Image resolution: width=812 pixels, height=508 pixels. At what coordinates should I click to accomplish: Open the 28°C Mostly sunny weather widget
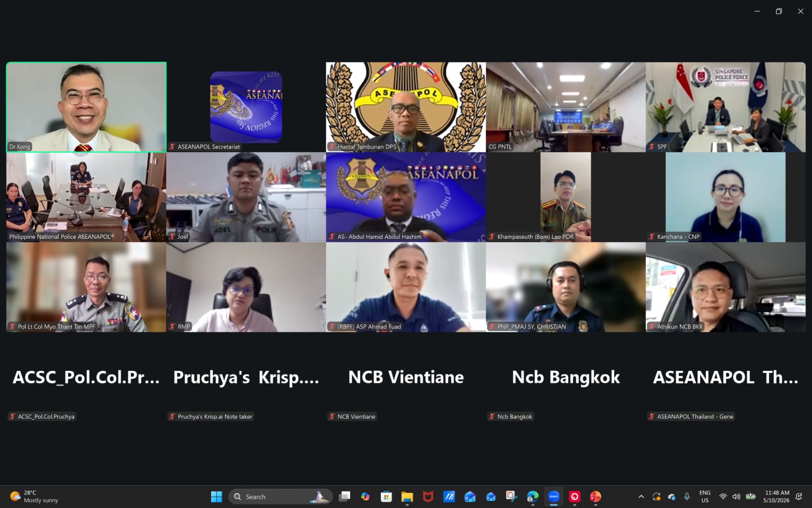(x=35, y=497)
